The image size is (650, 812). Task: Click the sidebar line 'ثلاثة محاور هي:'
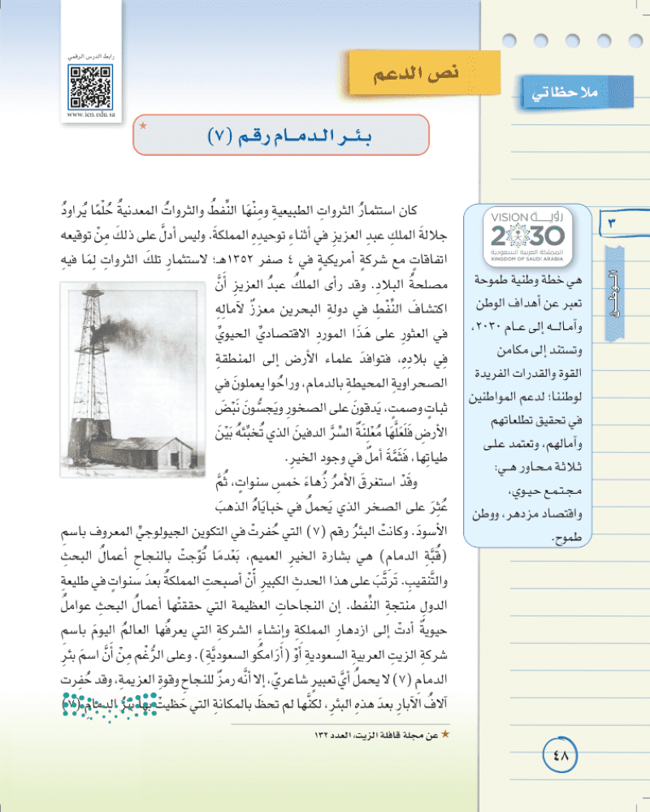(x=539, y=468)
